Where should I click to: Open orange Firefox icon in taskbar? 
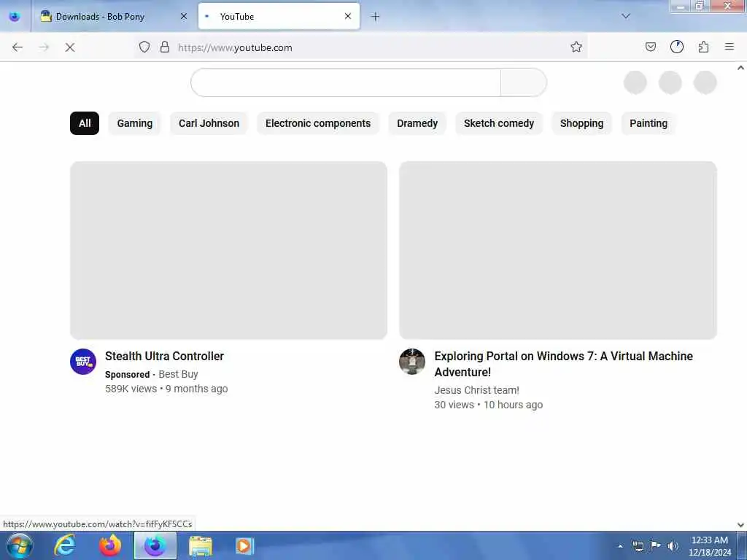click(110, 545)
